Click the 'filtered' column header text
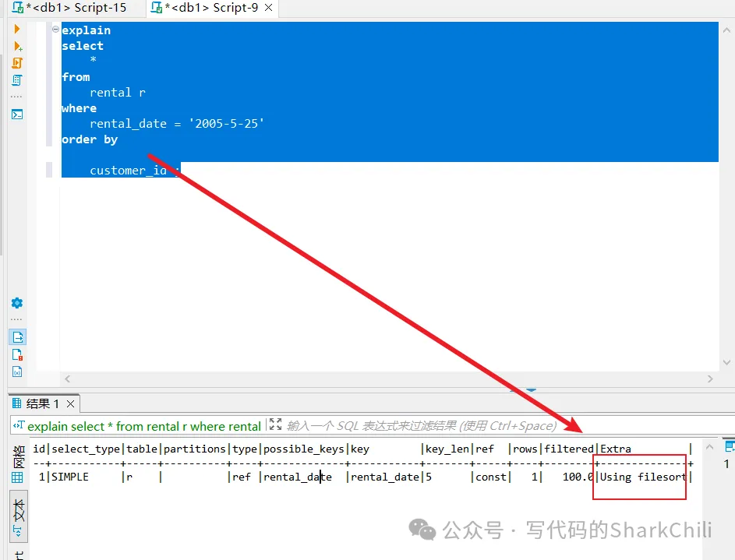735x560 pixels. 569,449
